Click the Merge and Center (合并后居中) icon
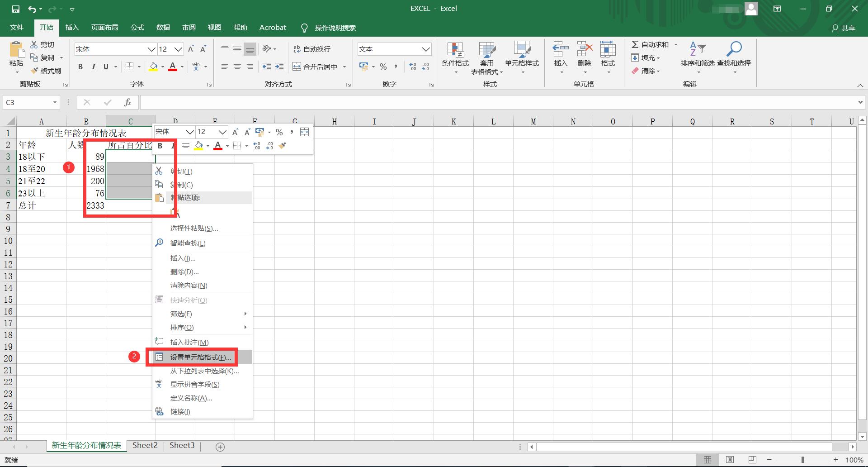 tap(297, 67)
